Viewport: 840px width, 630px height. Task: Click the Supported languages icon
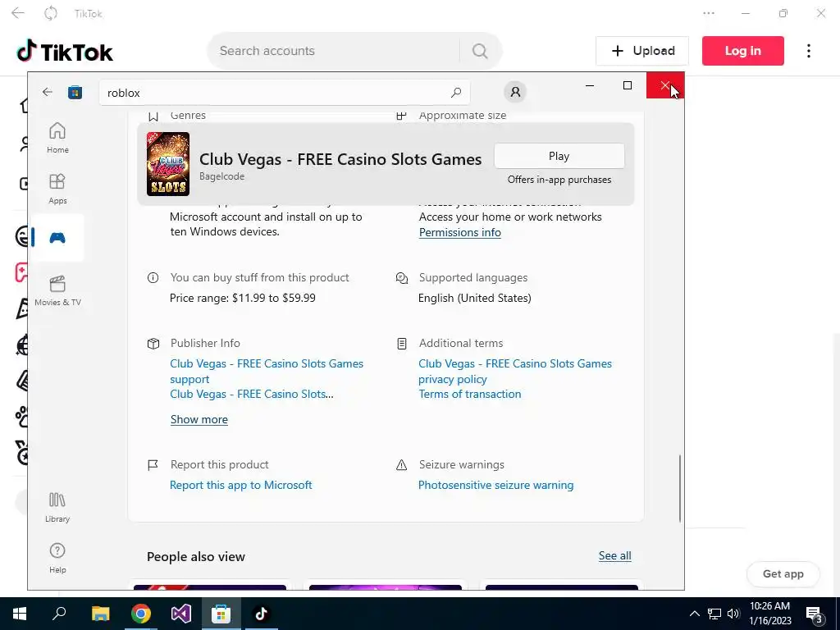click(402, 277)
